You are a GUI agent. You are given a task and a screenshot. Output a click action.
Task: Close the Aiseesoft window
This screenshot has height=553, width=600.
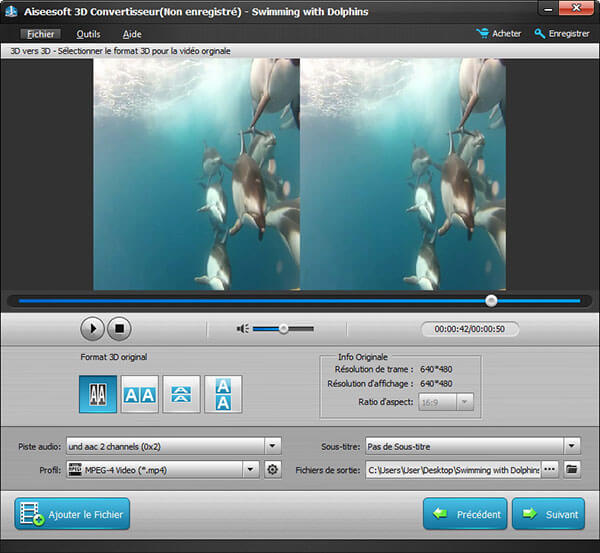[x=577, y=8]
